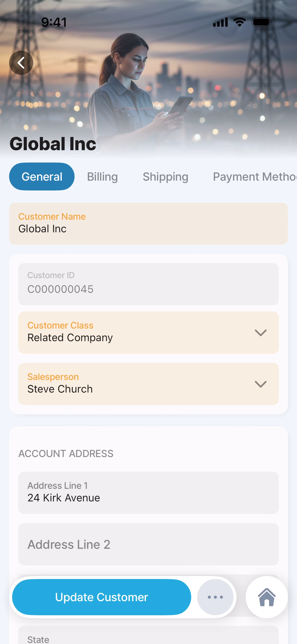Switch to the Shipping tab

point(166,177)
